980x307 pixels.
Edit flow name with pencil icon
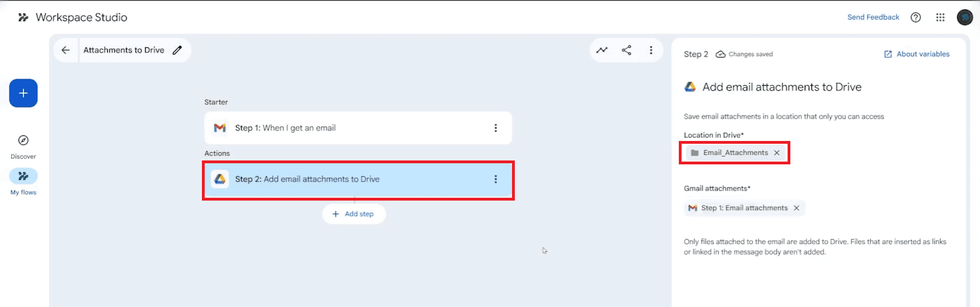pyautogui.click(x=177, y=50)
